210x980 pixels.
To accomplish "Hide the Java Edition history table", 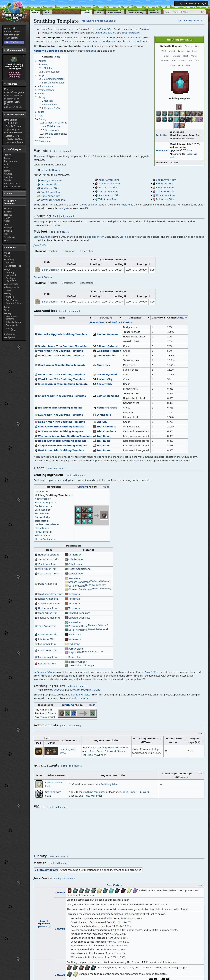I will tap(200, 885).
